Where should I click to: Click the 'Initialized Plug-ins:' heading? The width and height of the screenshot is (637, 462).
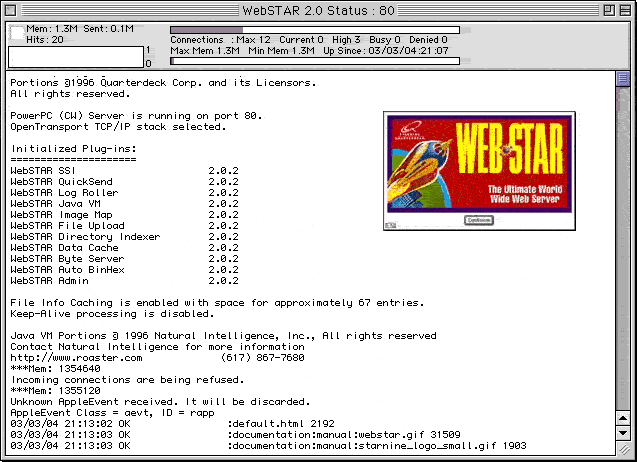point(74,149)
